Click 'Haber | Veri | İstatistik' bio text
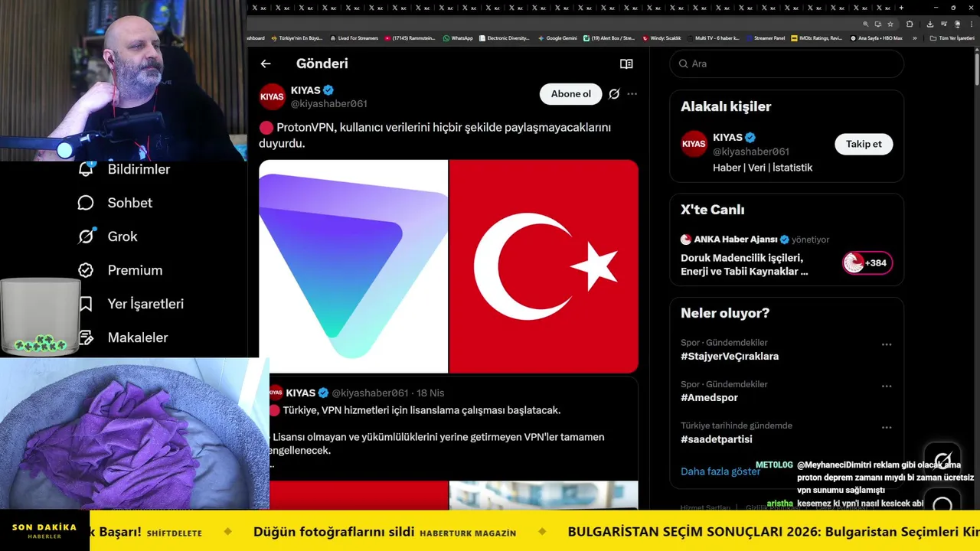Image resolution: width=980 pixels, height=551 pixels. pyautogui.click(x=763, y=168)
